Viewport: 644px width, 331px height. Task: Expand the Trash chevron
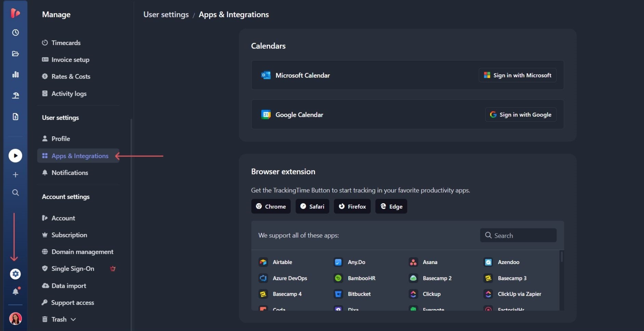73,319
